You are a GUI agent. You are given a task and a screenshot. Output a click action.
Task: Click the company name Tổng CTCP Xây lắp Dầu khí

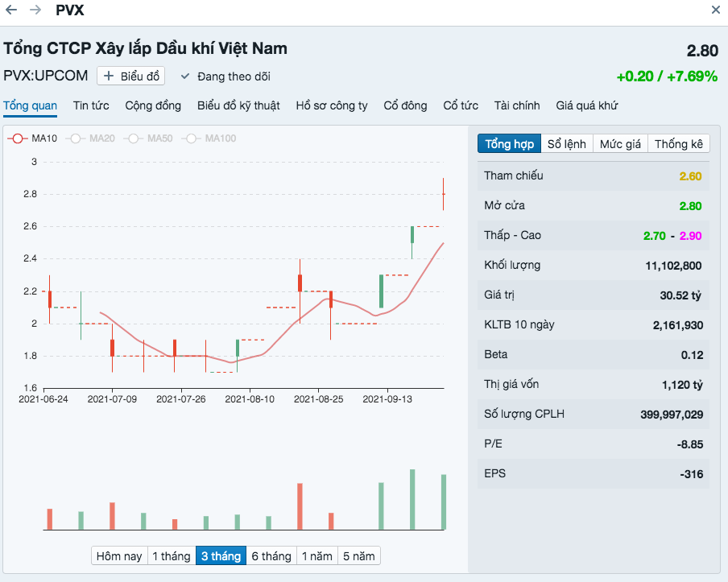point(145,48)
